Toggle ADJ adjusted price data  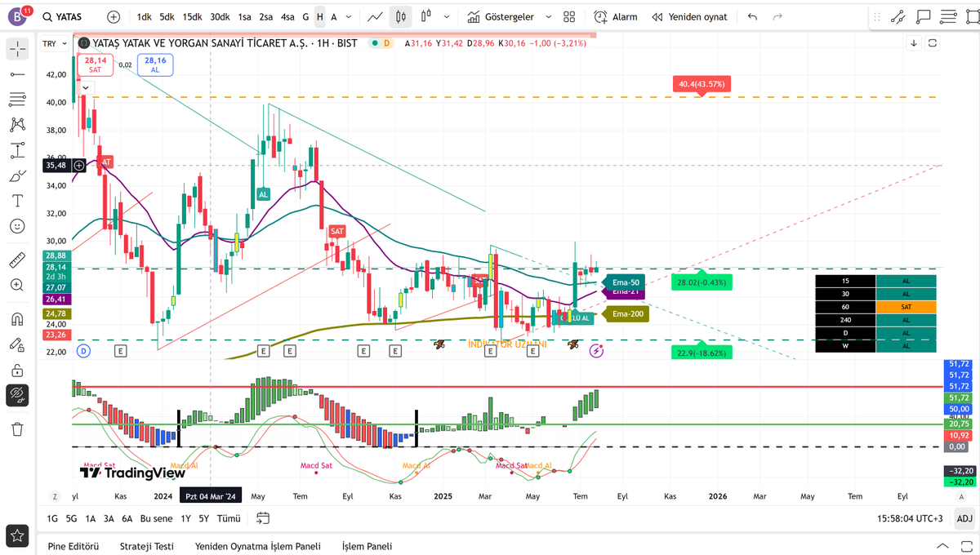(964, 518)
